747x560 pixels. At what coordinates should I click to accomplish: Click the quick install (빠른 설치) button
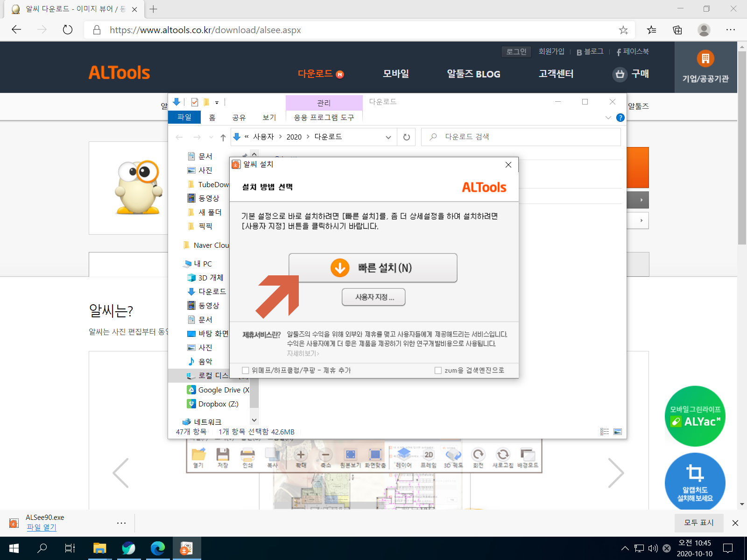coord(373,268)
